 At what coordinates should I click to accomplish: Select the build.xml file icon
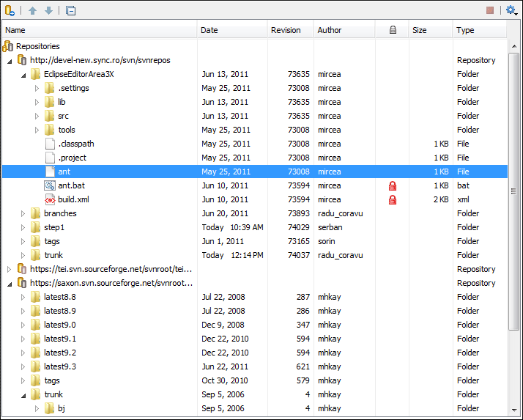[x=50, y=199]
